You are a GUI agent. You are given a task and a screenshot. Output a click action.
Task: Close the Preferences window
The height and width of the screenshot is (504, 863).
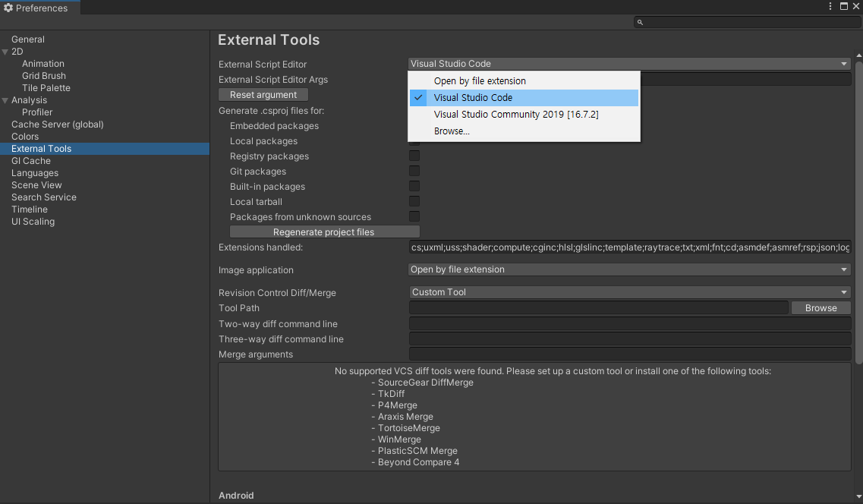(856, 7)
